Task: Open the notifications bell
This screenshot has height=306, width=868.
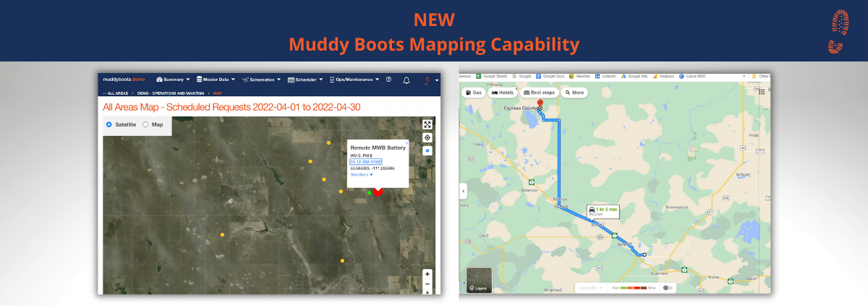Action: pyautogui.click(x=407, y=80)
